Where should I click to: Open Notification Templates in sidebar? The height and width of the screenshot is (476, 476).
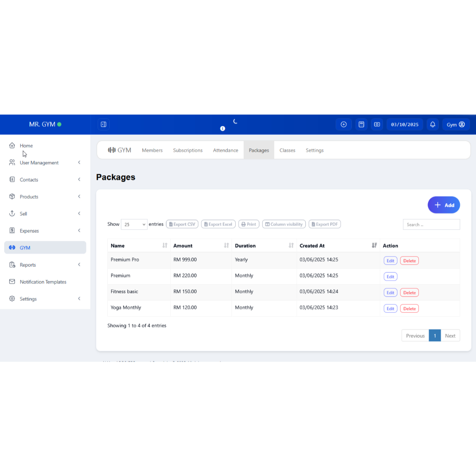(x=43, y=282)
